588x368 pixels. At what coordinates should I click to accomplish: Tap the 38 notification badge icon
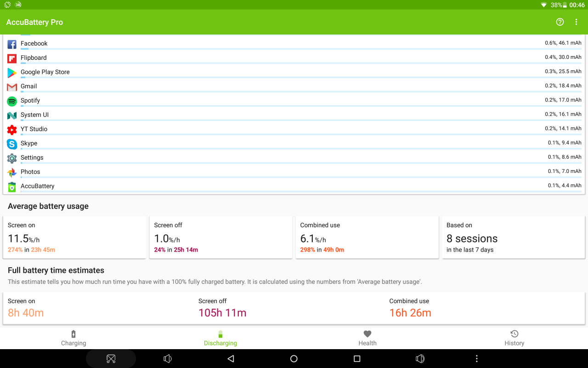coord(18,5)
